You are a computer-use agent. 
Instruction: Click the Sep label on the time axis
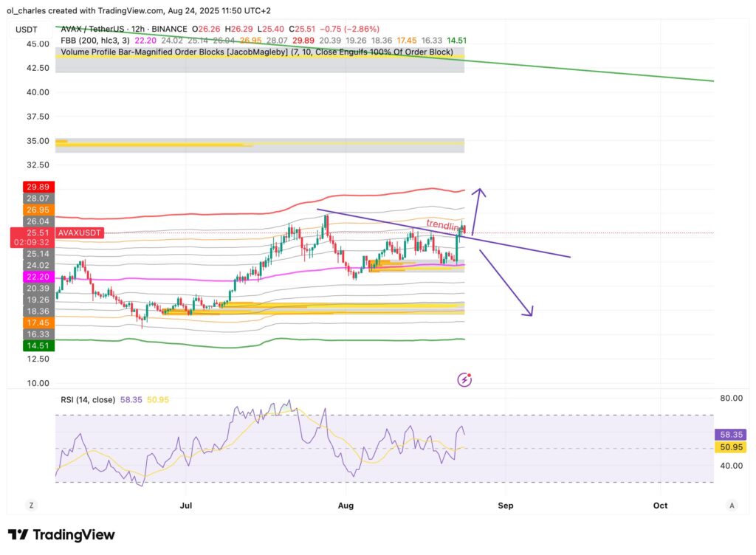(x=505, y=506)
